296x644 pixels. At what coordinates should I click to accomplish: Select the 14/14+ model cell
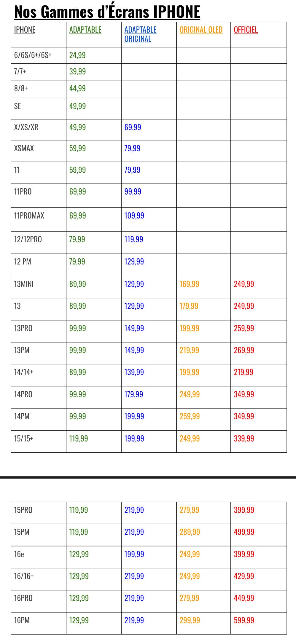(24, 372)
